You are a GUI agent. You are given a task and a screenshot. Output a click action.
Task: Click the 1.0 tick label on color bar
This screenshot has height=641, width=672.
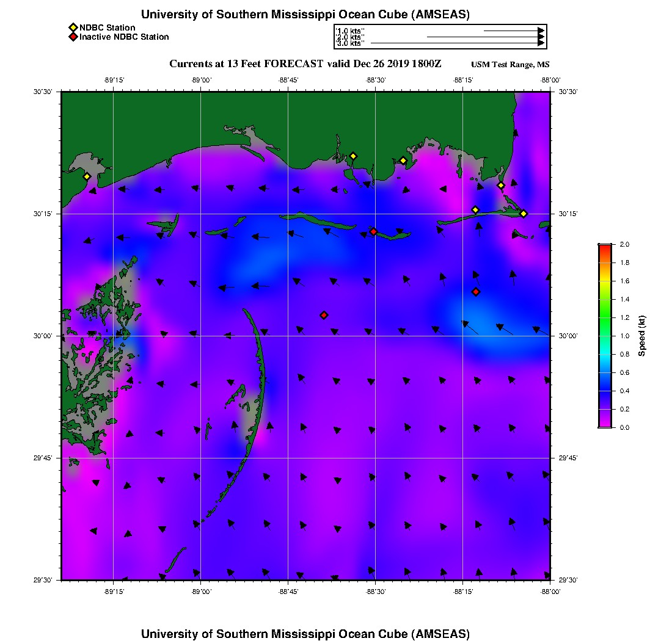(x=624, y=336)
